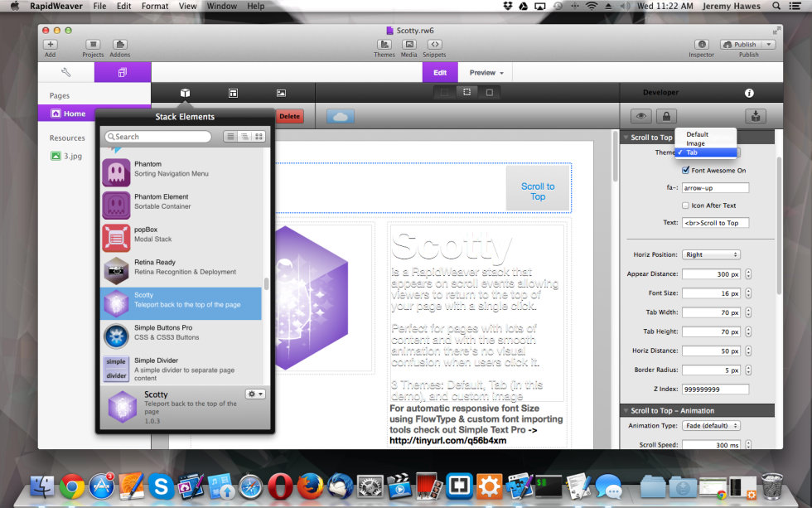Select the Retina Ready stack icon
The height and width of the screenshot is (508, 812).
pos(116,271)
